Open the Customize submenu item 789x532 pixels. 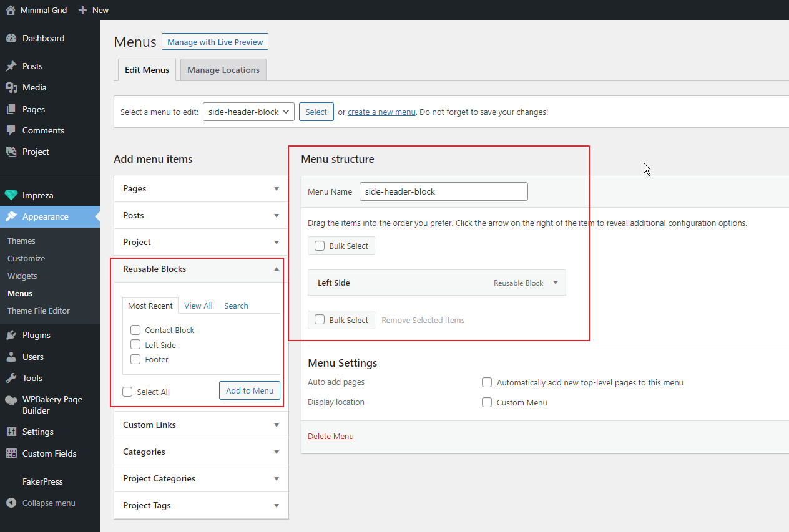(x=26, y=258)
